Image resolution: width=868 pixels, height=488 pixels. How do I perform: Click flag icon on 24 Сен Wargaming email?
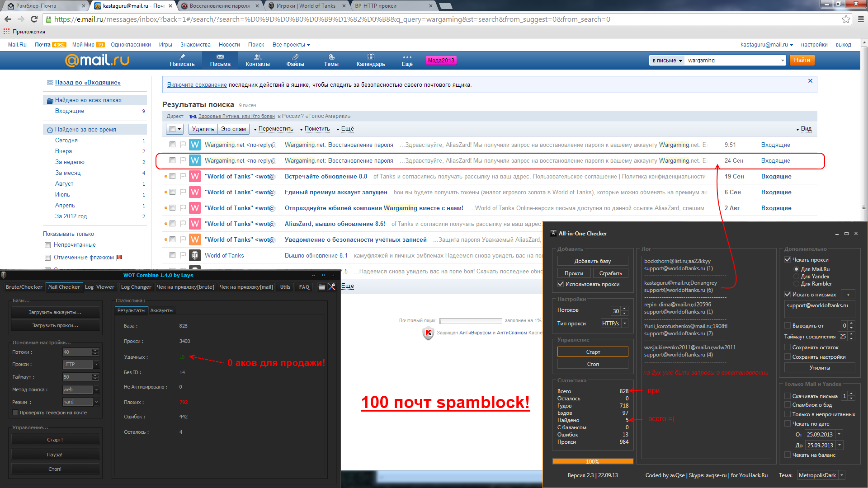pyautogui.click(x=183, y=160)
